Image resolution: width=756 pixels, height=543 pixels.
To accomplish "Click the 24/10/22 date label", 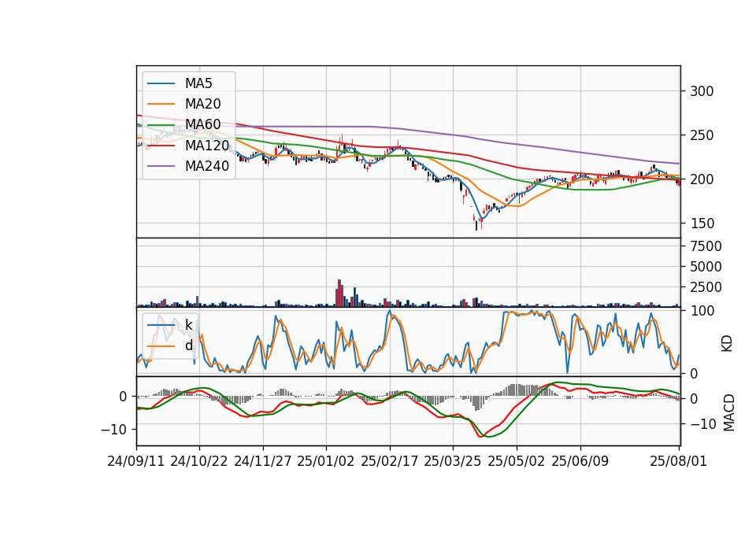I will coord(199,461).
